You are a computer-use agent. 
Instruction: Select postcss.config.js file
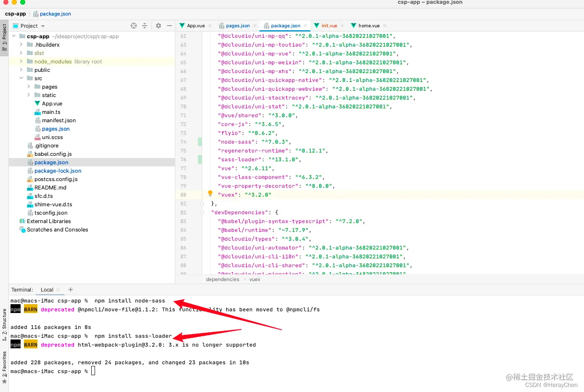[x=56, y=179]
